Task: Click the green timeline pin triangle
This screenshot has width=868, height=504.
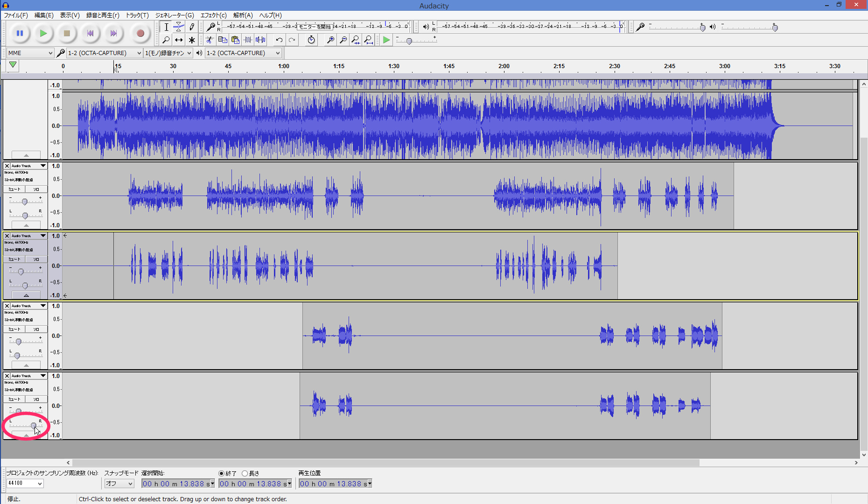Action: coord(13,65)
